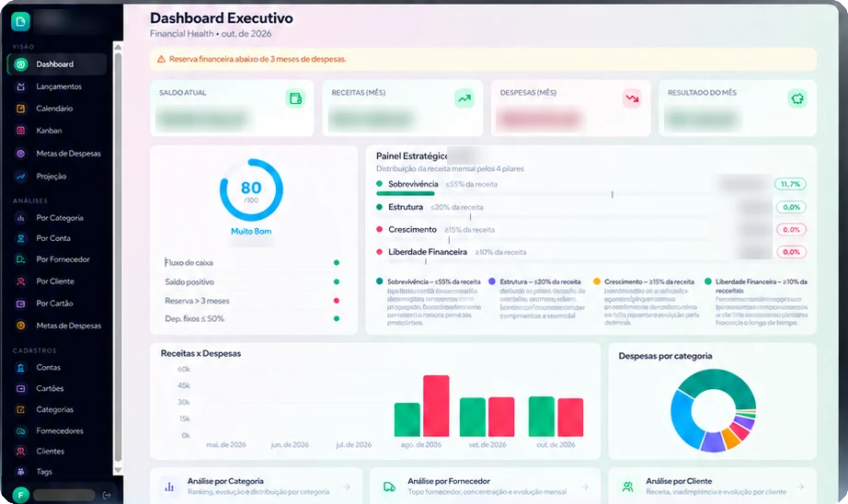Select Metas de Despesas icon under Visão
Screen dimensions: 848x504
coord(20,154)
